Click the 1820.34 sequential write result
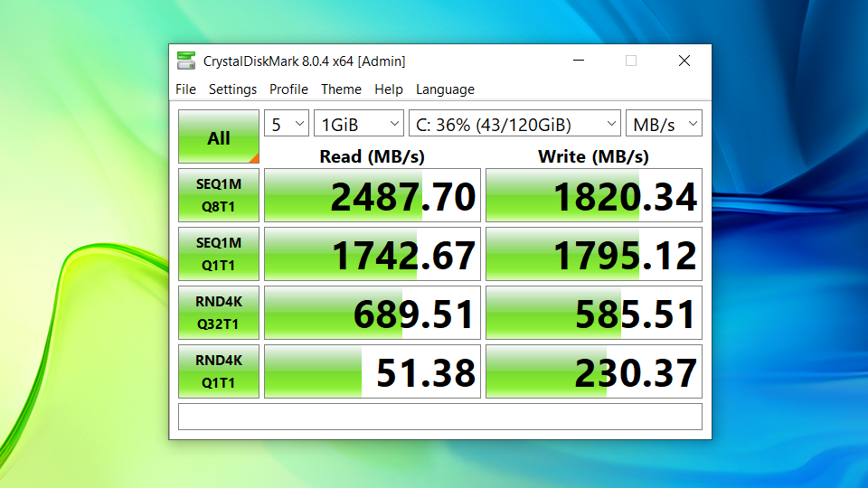The image size is (868, 488). tap(594, 195)
